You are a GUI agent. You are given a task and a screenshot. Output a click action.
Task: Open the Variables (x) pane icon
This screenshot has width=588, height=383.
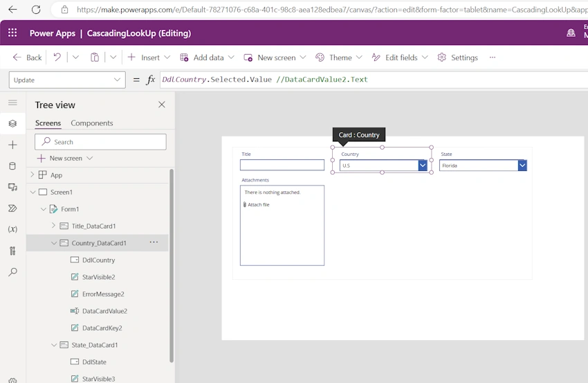(12, 229)
